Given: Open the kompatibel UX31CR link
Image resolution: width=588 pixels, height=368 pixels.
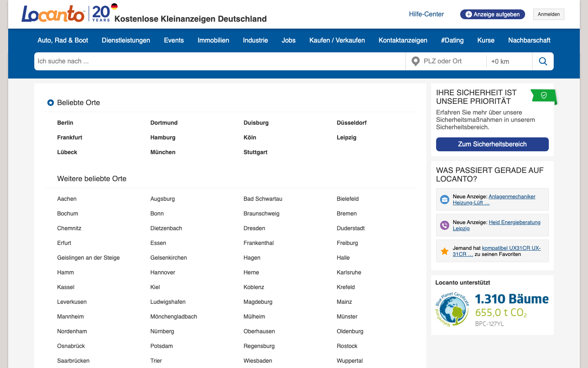Looking at the screenshot, I should click(497, 251).
